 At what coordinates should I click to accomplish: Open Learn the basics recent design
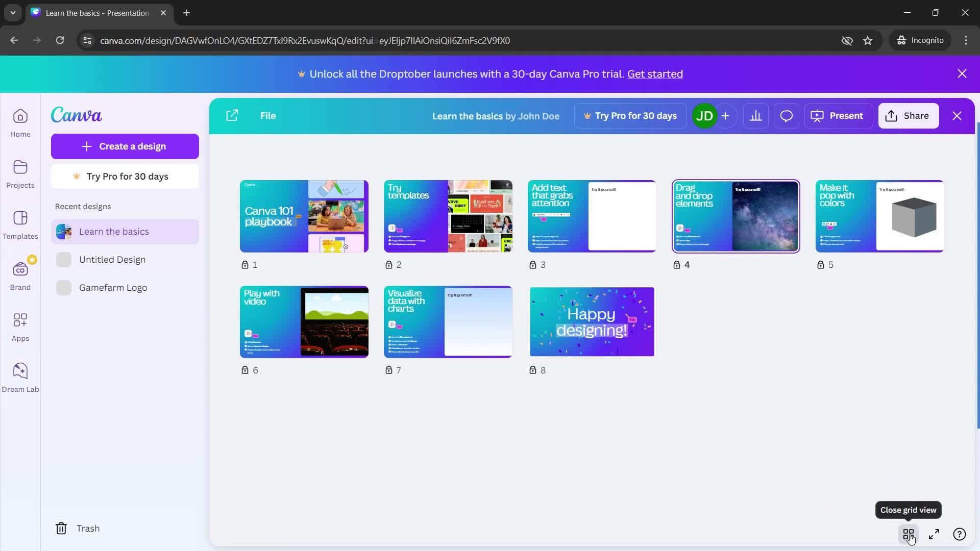pyautogui.click(x=125, y=232)
